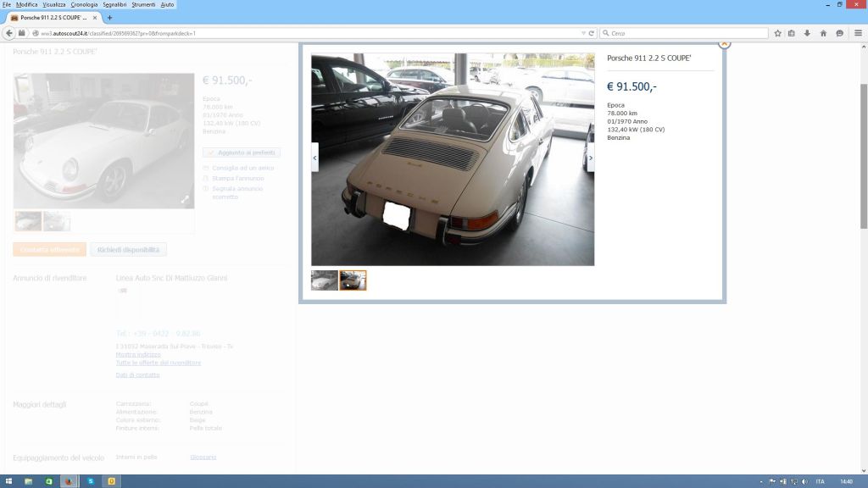The image size is (868, 488).
Task: Click scrollbar down arrow at bottom right
Action: (x=863, y=471)
